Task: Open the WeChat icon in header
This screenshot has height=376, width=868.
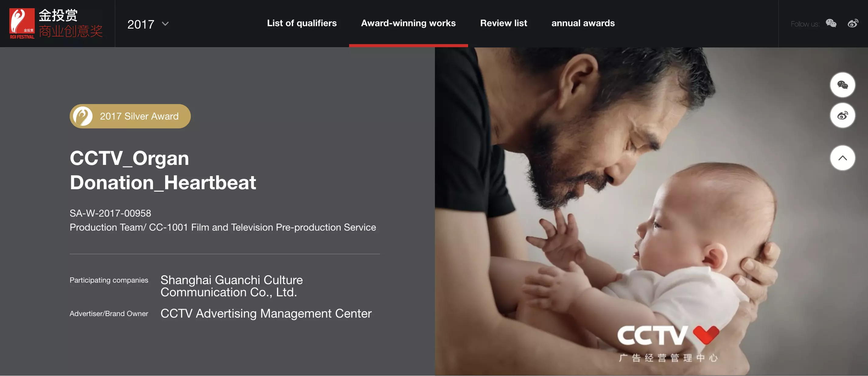Action: (x=831, y=23)
